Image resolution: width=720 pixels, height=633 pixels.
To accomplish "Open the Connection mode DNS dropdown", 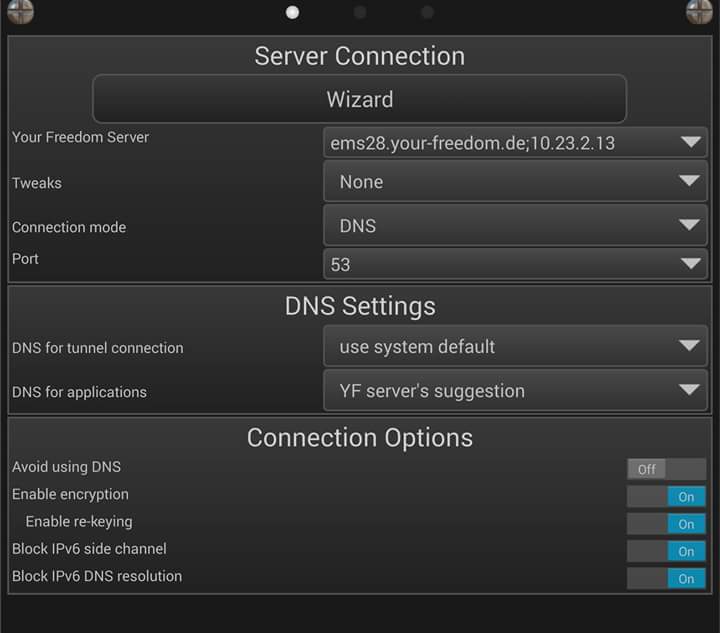I will 515,225.
